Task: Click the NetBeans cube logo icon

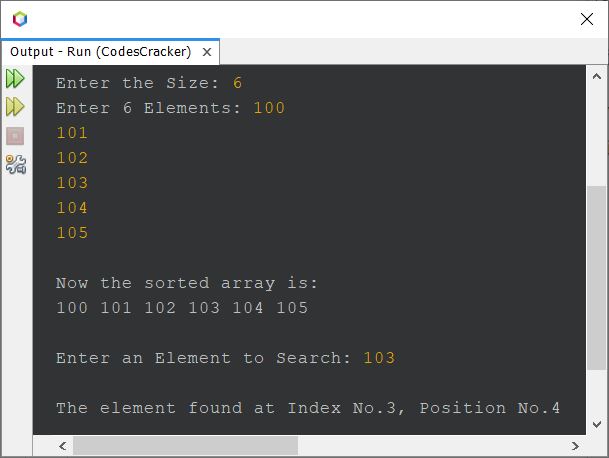Action: pyautogui.click(x=20, y=19)
